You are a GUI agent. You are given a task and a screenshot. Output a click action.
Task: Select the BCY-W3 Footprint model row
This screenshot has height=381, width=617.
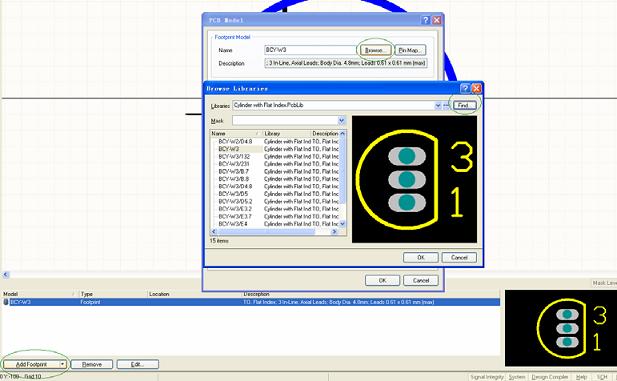(251, 302)
